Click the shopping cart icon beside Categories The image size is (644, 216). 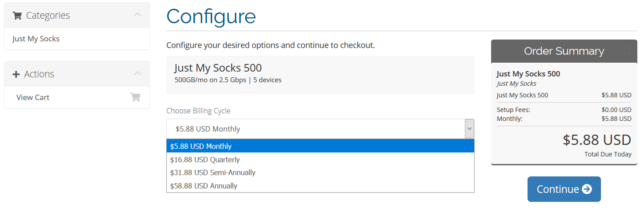point(17,16)
